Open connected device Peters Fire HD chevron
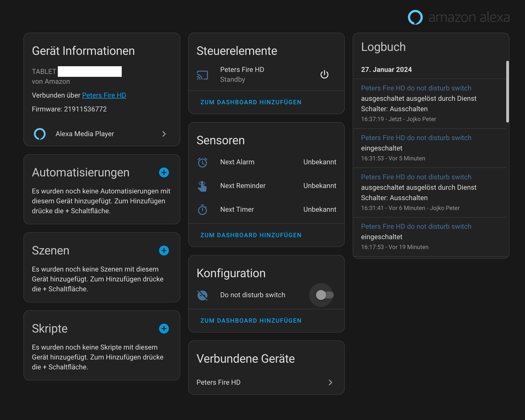The image size is (525, 420). (x=331, y=382)
